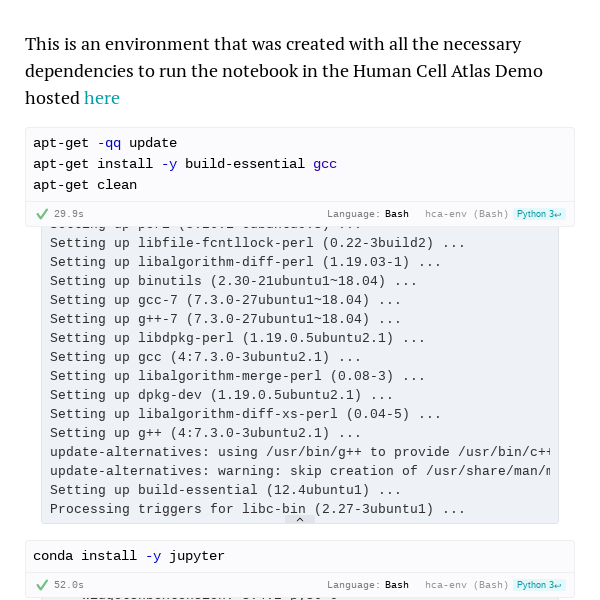The width and height of the screenshot is (600, 600).
Task: Open the "here" hyperlink in the description
Action: point(102,98)
